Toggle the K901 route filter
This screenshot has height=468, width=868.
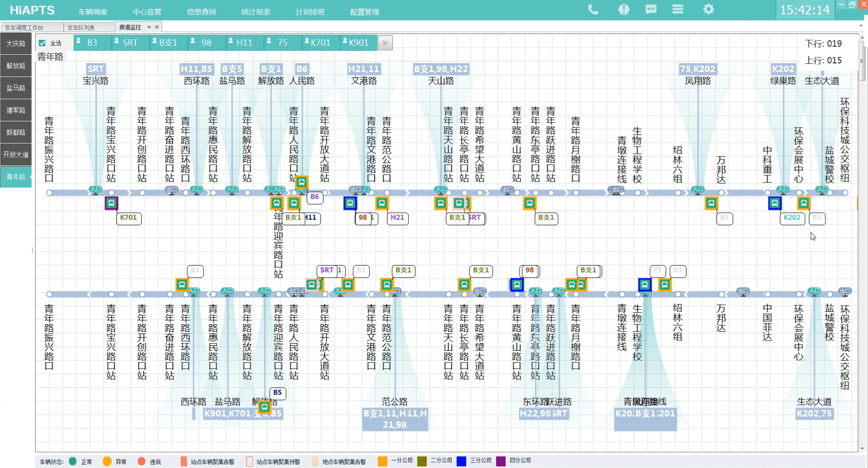359,43
